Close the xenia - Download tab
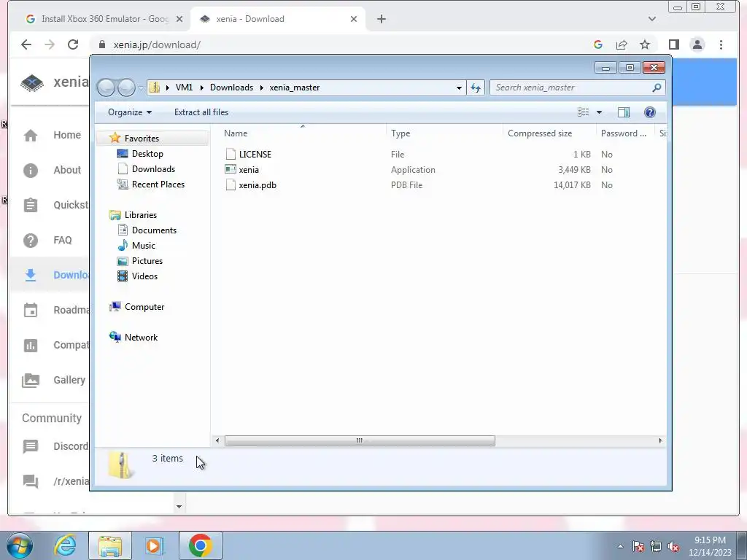The height and width of the screenshot is (560, 747). (x=354, y=19)
